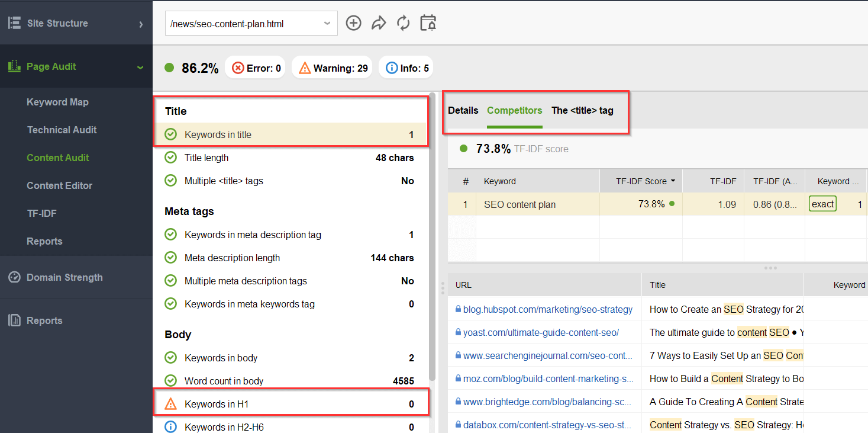Select Content Audit in sidebar
This screenshot has width=868, height=433.
[x=58, y=158]
